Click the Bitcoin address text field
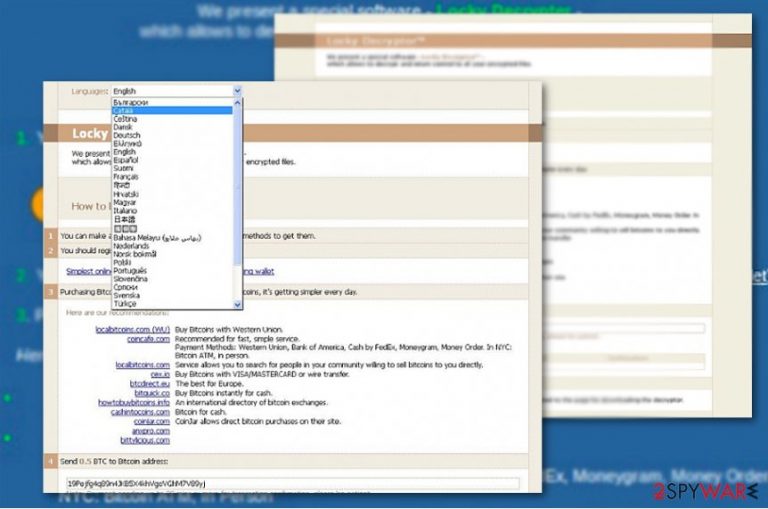Viewport: 768px width, 509px height. [292, 484]
